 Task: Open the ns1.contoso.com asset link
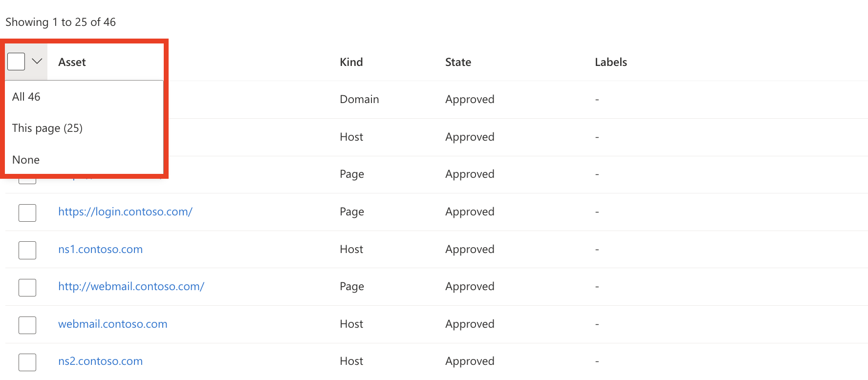click(100, 249)
